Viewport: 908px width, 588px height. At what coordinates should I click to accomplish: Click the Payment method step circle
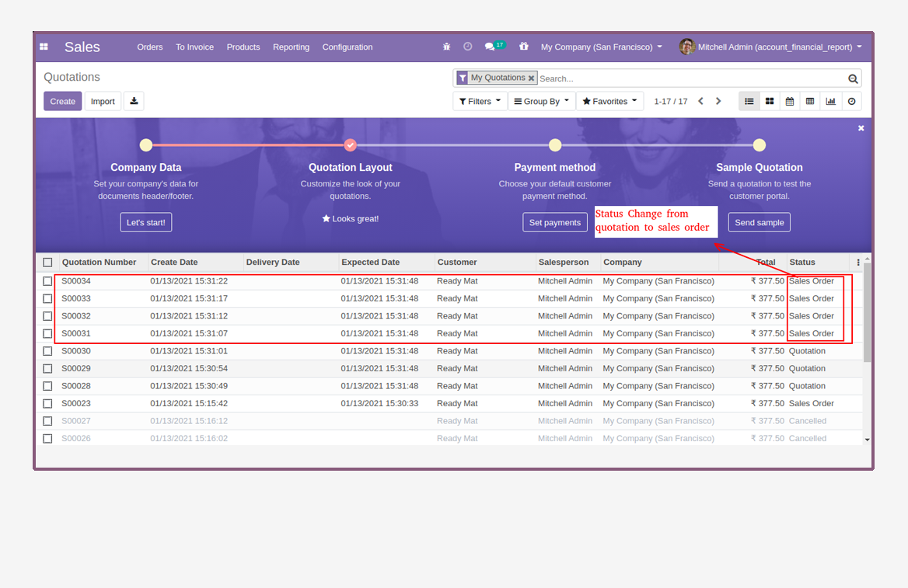coord(555,145)
